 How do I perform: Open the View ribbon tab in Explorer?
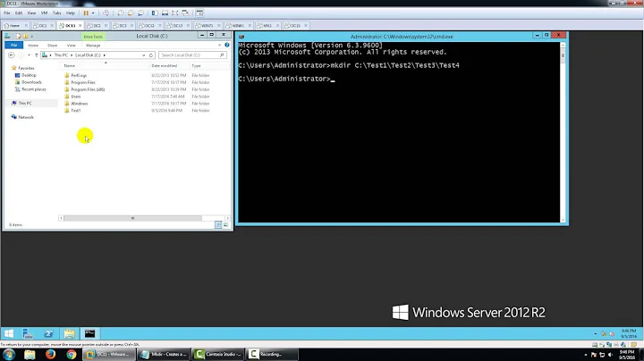pos(71,45)
